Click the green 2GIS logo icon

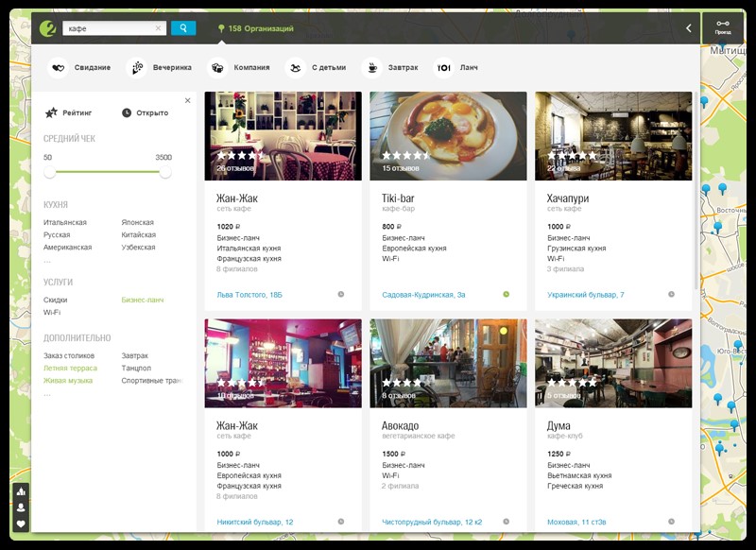(x=47, y=28)
